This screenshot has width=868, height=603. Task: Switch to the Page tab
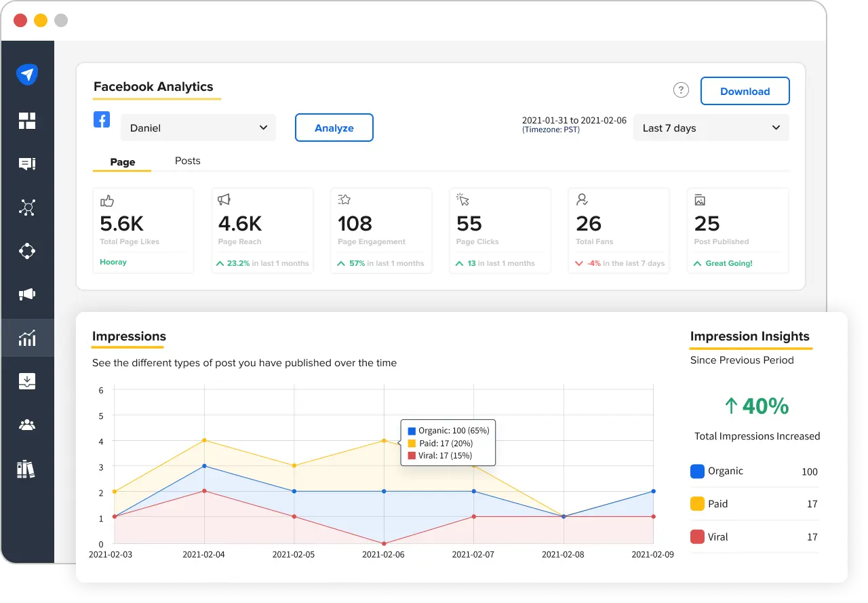pyautogui.click(x=122, y=162)
